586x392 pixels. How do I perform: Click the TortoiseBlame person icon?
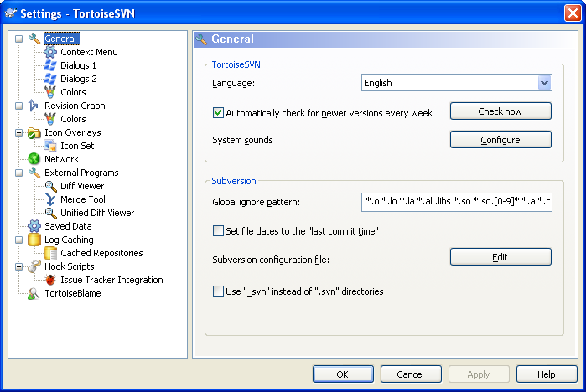(34, 293)
